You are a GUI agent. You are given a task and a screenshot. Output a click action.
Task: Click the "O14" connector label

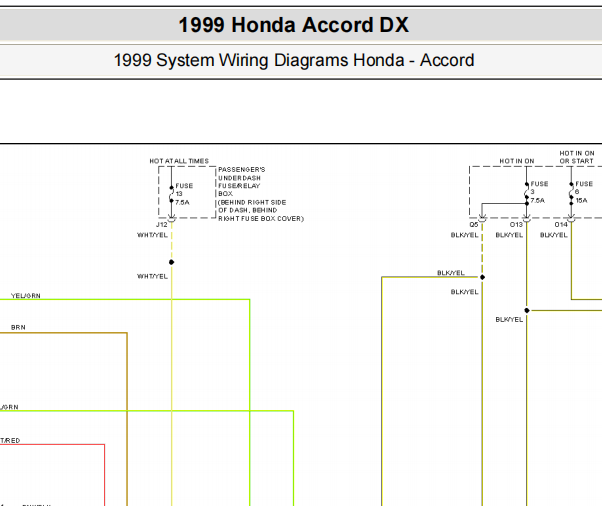561,225
